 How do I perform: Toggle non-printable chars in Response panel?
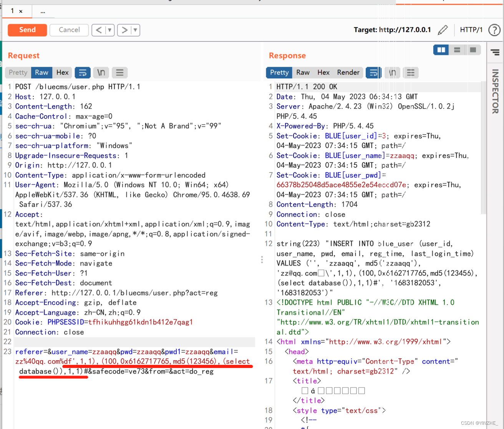pyautogui.click(x=392, y=73)
